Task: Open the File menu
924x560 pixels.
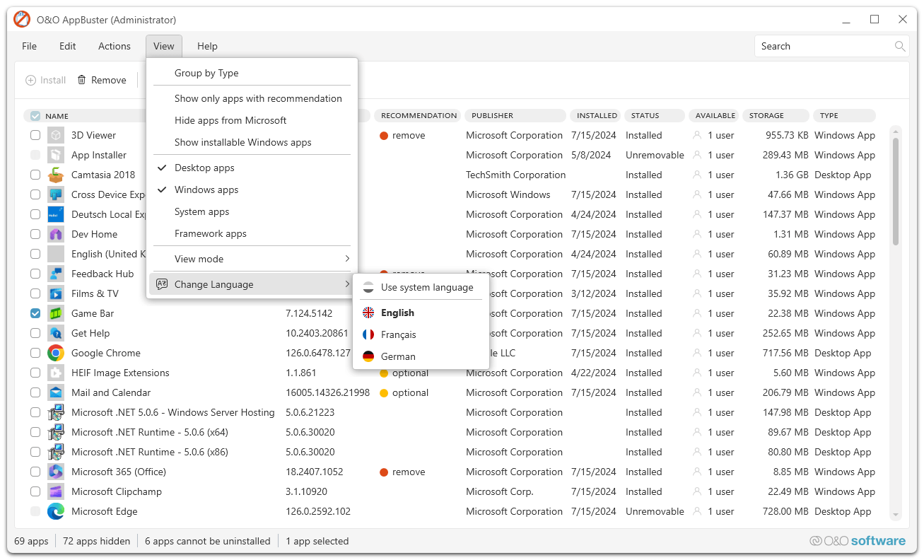Action: [x=29, y=46]
